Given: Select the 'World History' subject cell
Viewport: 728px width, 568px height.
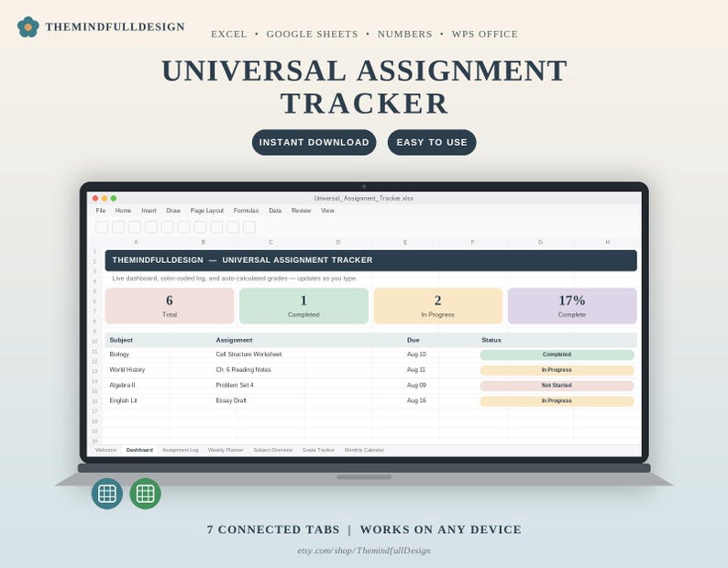Looking at the screenshot, I should click(127, 370).
